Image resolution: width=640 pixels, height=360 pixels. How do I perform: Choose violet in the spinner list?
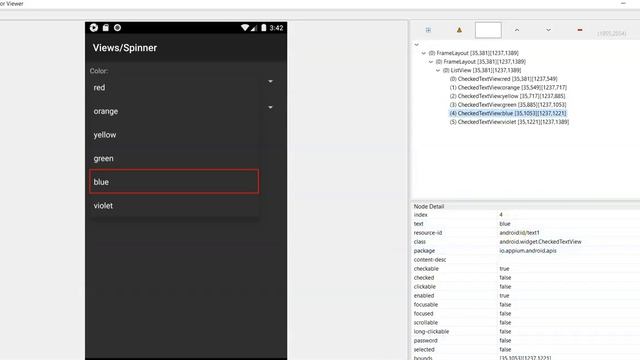click(x=174, y=206)
